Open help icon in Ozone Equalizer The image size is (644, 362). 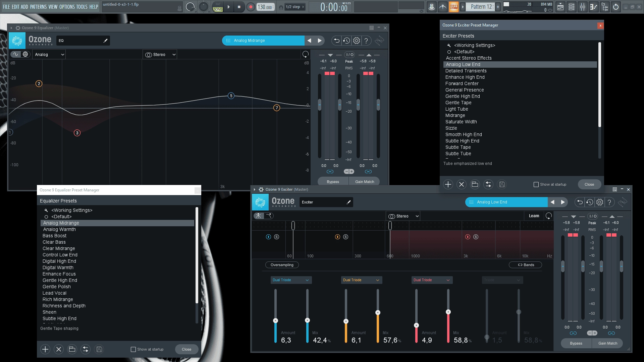click(366, 41)
